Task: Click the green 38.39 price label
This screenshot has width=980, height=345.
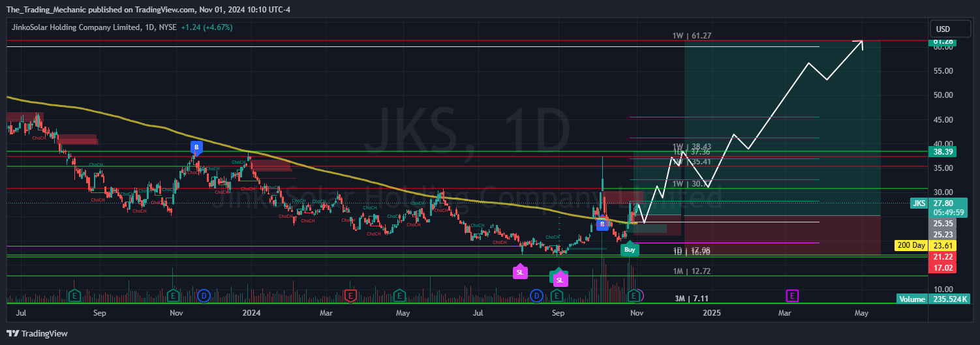Action: click(943, 151)
